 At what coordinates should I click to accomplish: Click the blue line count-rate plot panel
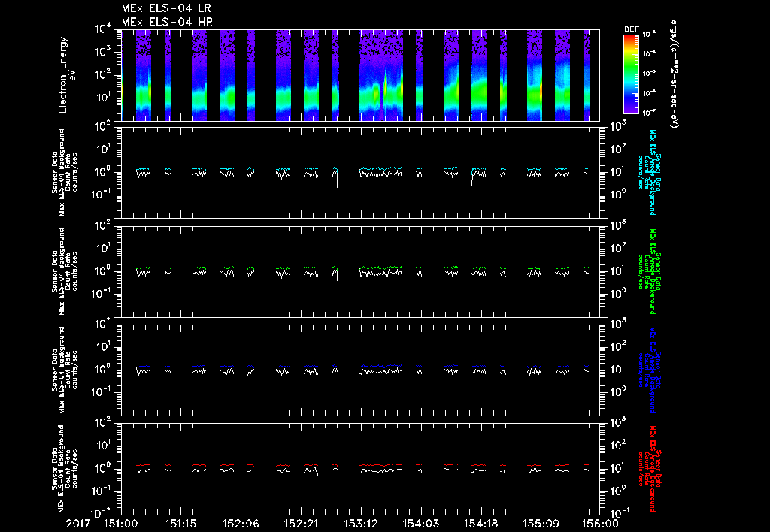(360, 370)
